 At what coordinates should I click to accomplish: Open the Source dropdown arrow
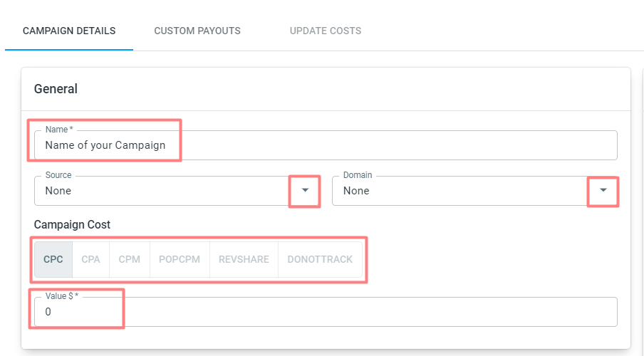pyautogui.click(x=305, y=190)
